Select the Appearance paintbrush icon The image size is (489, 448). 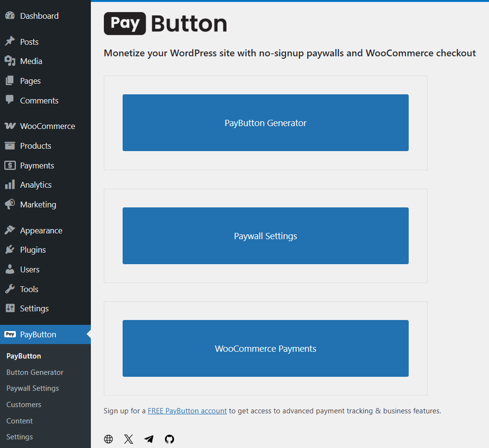(x=11, y=230)
